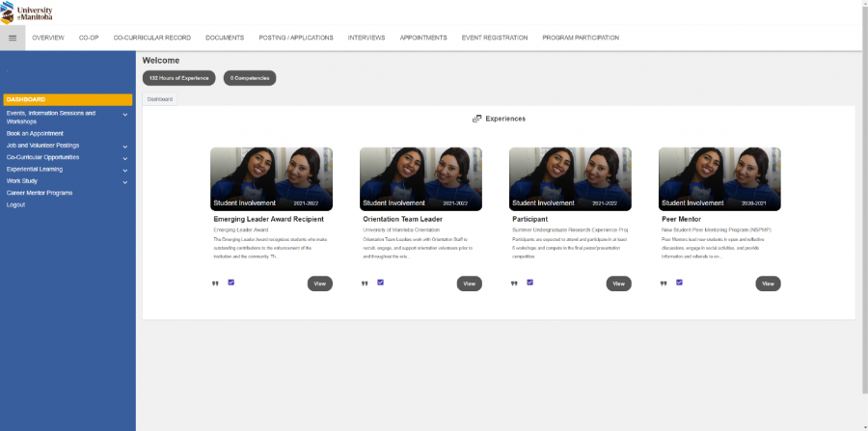
Task: Click the 132 Hours of Experience badge
Action: pos(179,77)
